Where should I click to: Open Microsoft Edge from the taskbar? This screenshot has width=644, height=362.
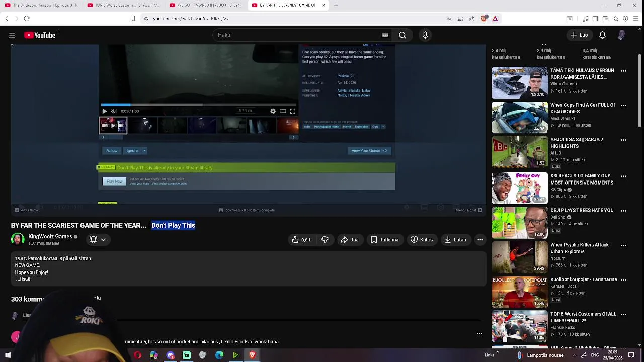click(219, 355)
